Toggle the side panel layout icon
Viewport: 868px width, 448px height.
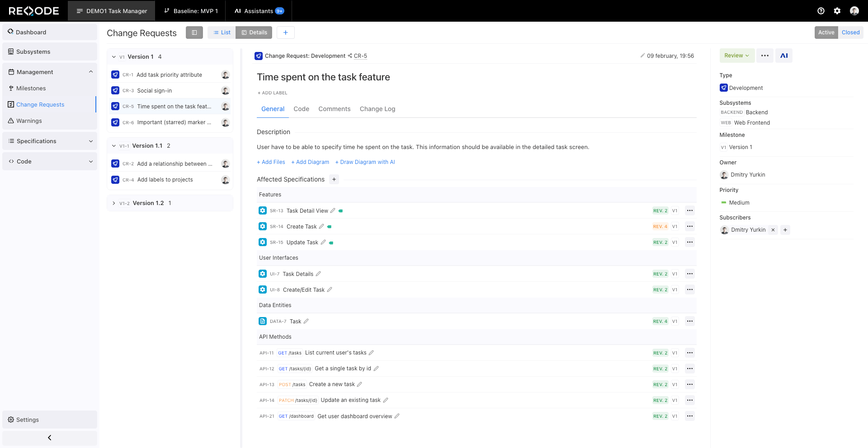click(194, 33)
